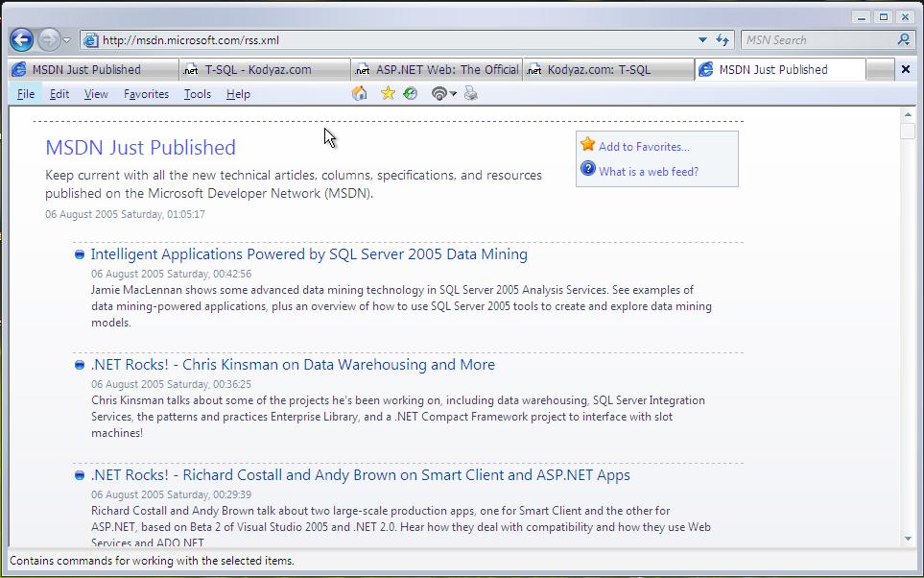Click the Add to Favorites link
Viewport: 924px width, 578px height.
(x=644, y=147)
